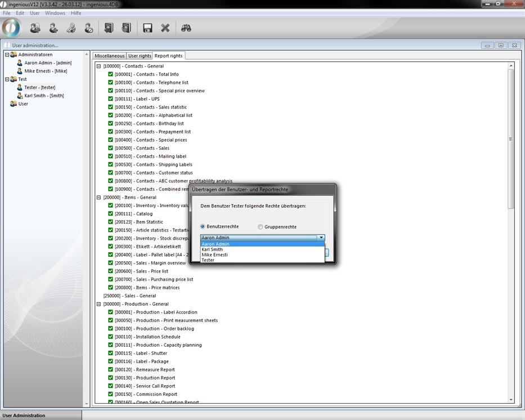This screenshot has width=525, height=420.
Task: Click the delete X toolbar icon
Action: [165, 28]
